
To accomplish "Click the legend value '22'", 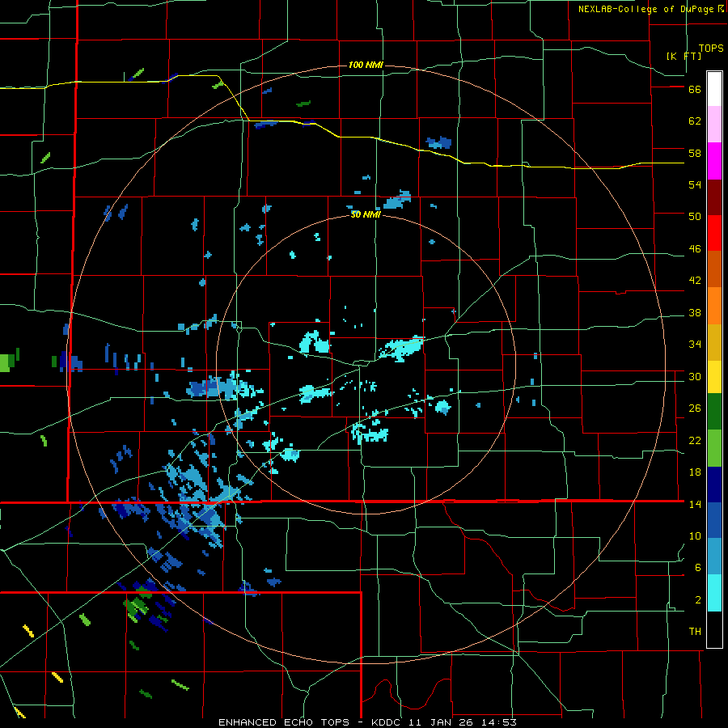I will 695,440.
